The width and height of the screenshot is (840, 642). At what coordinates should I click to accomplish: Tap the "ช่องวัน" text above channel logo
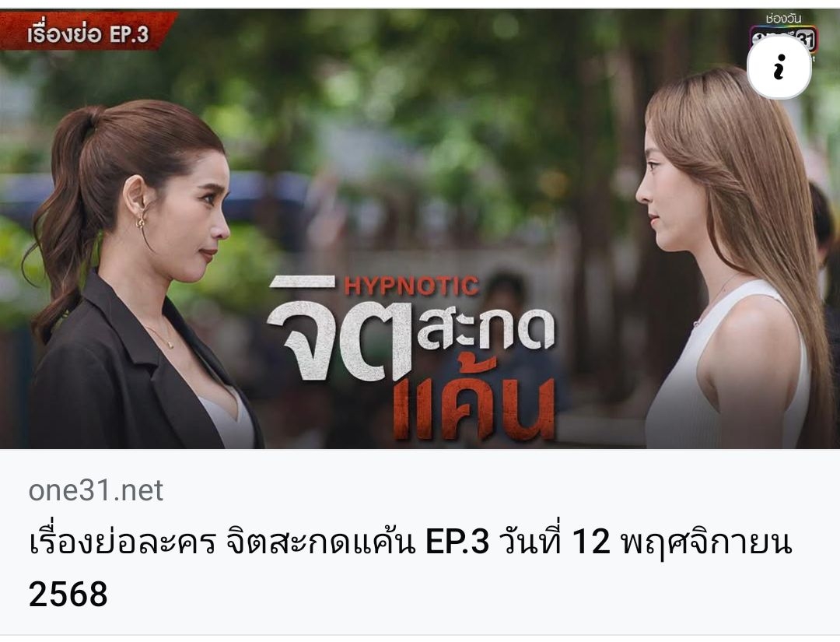(783, 19)
